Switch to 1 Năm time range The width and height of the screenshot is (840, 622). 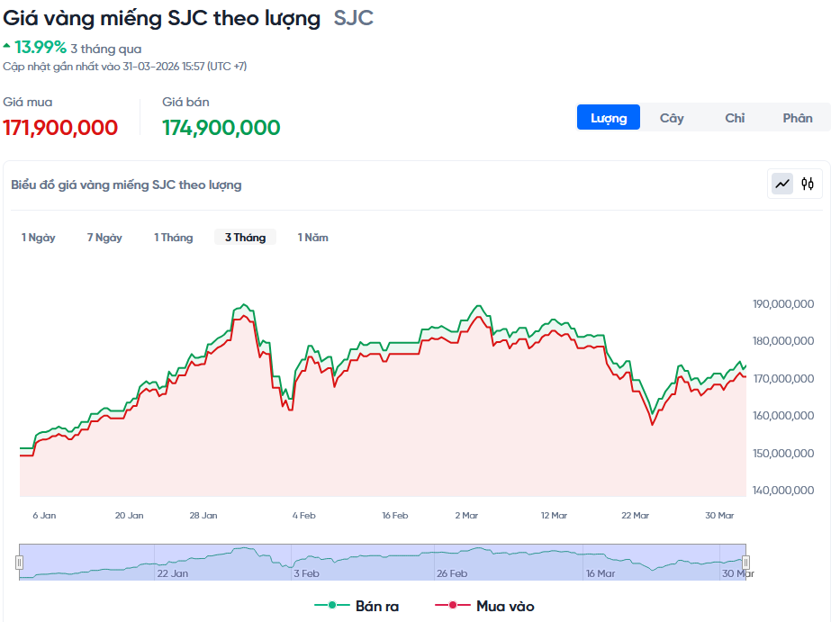point(313,238)
